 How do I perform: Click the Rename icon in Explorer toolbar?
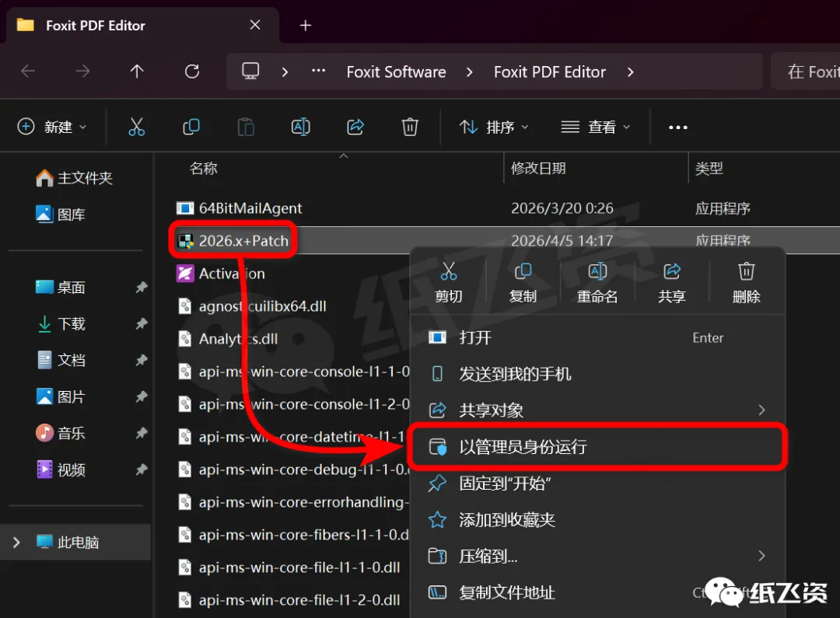pyautogui.click(x=300, y=127)
